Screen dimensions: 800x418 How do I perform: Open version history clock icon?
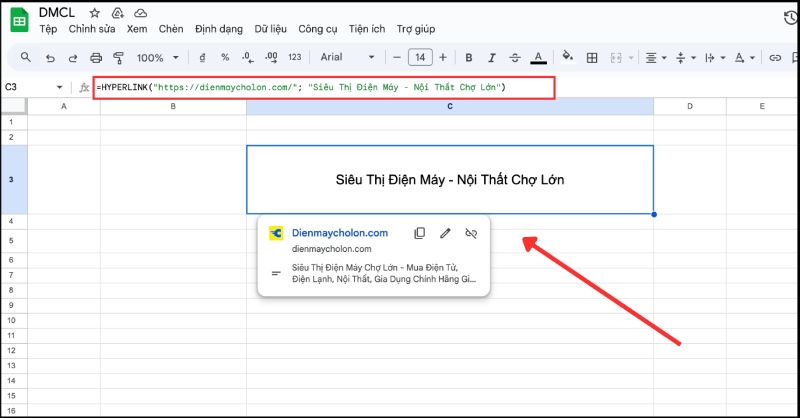point(790,18)
